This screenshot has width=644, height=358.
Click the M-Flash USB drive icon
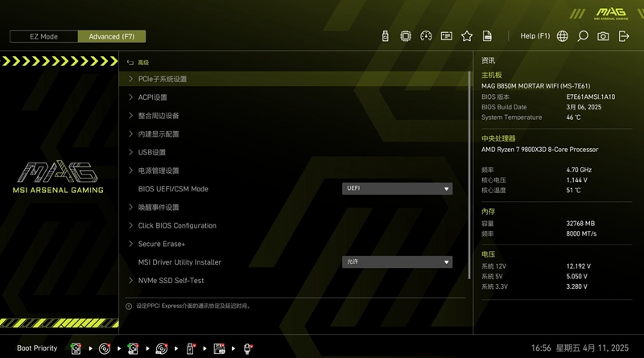pos(385,36)
